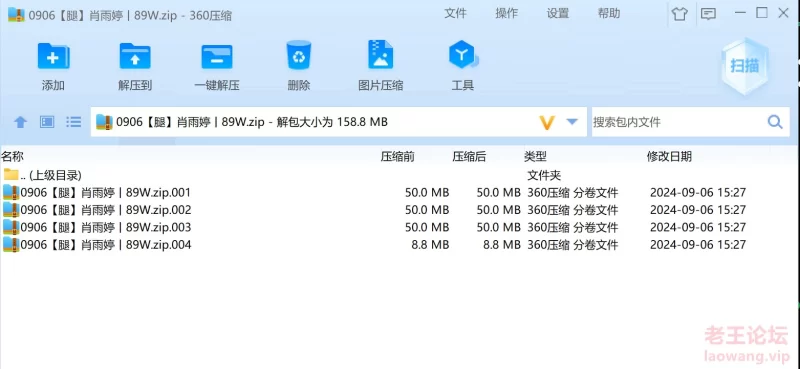The width and height of the screenshot is (800, 369).
Task: Open the 文件 menu
Action: (455, 13)
